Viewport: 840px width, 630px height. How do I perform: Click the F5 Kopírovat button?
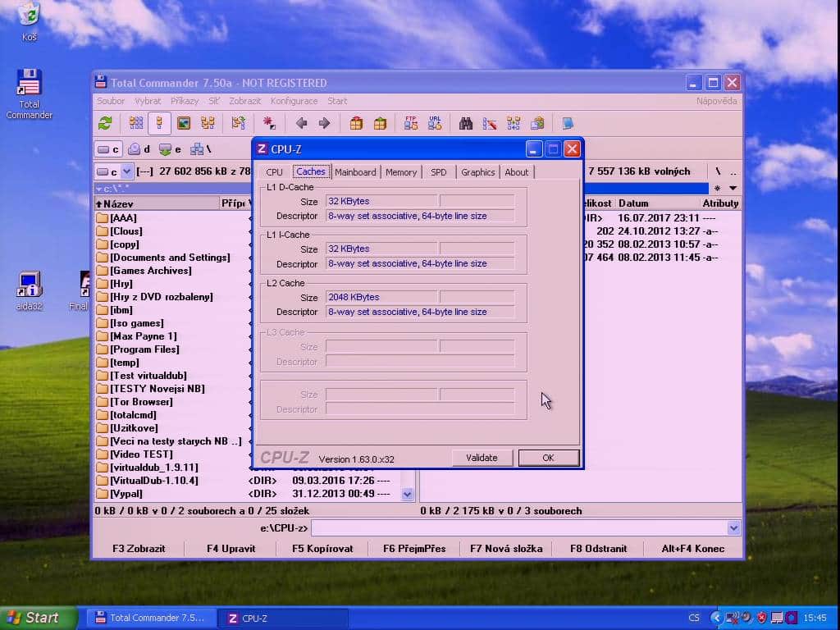322,549
